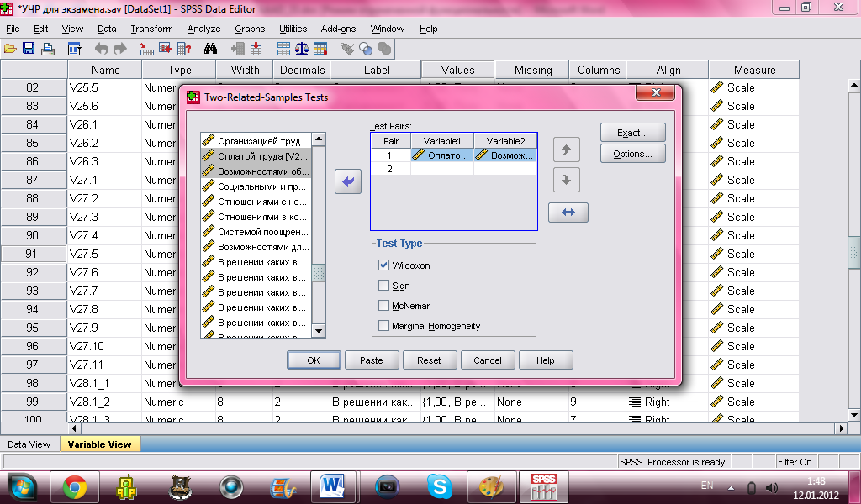
Task: Click the Split File icon
Action: [283, 49]
